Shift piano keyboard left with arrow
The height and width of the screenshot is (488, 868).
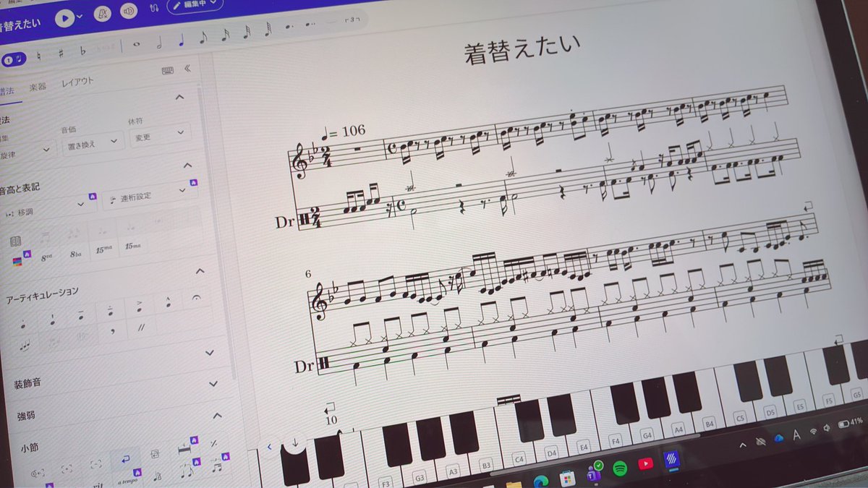(269, 447)
